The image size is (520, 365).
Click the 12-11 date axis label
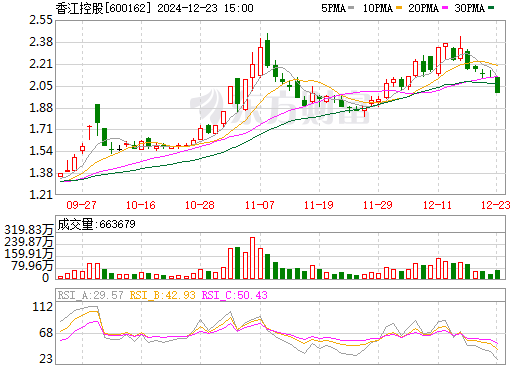click(437, 205)
